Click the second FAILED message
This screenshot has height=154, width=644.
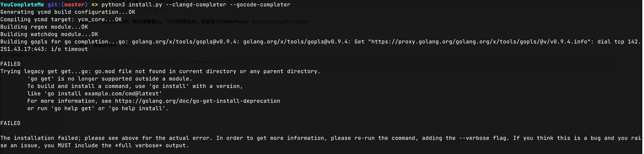point(10,123)
